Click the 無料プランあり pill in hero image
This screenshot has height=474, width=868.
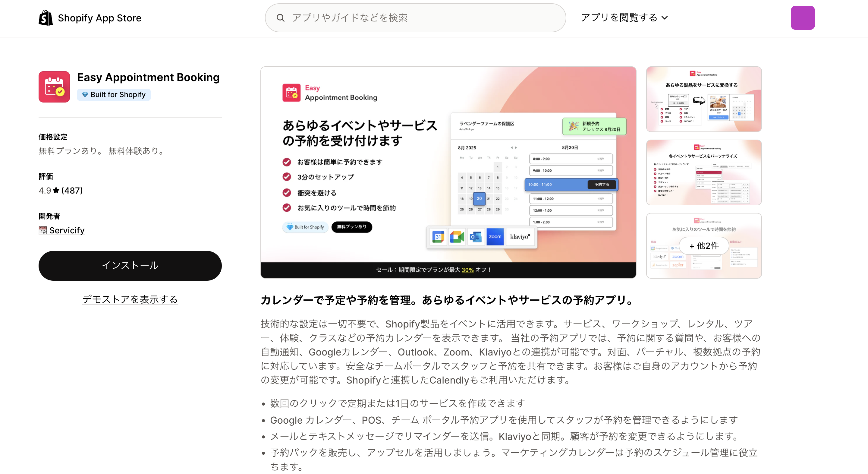coord(351,227)
